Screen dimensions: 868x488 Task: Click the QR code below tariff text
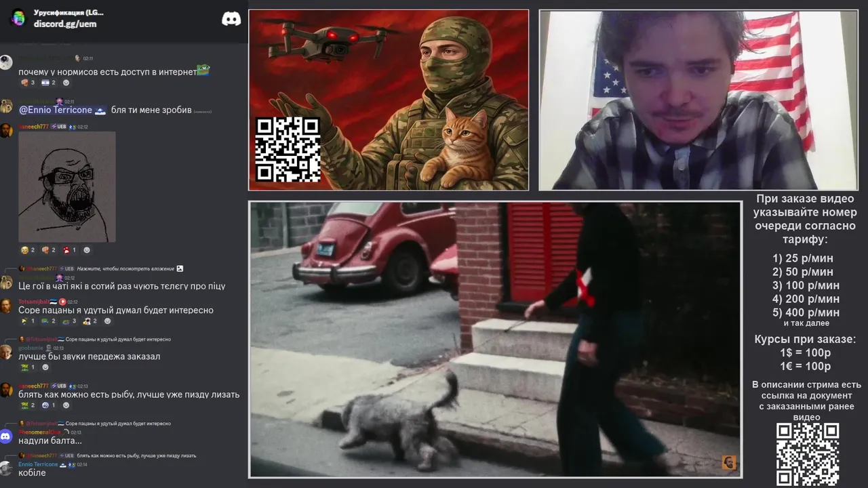click(x=808, y=454)
